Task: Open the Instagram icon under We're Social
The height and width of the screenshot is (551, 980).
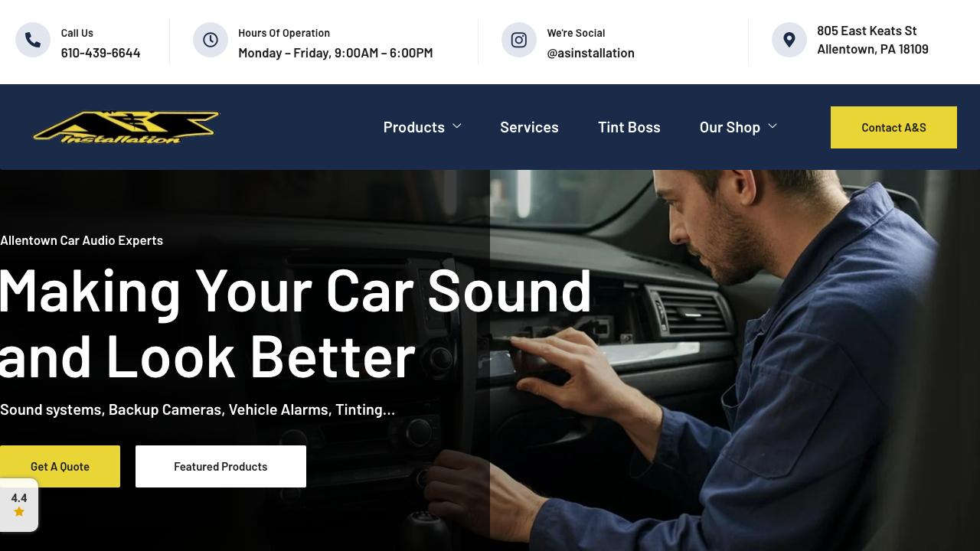Action: (519, 40)
